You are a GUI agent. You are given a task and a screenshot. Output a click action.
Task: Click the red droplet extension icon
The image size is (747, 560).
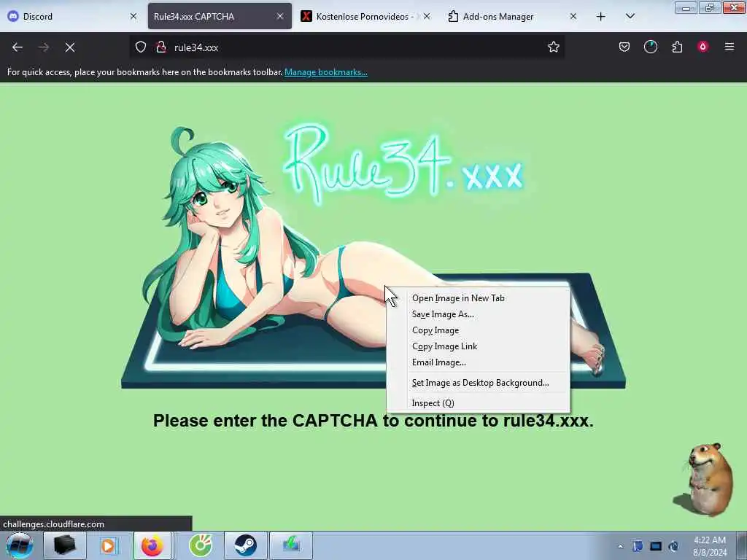(x=703, y=47)
